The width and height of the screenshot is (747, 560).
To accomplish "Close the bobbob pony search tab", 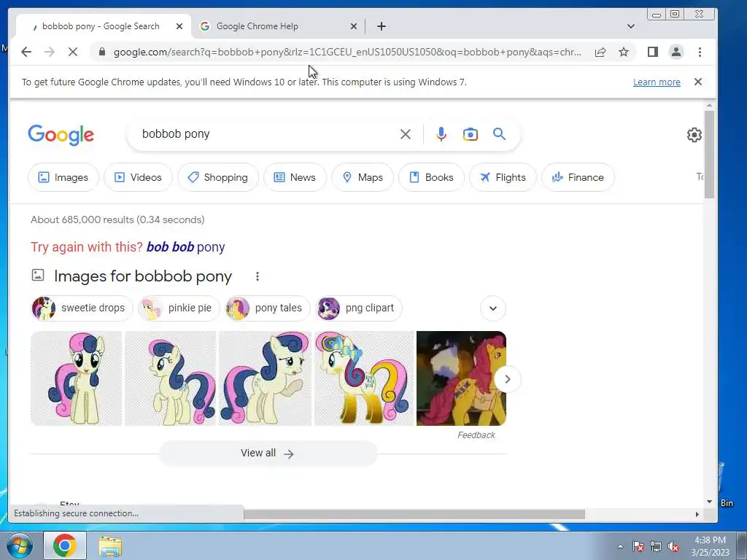I will click(179, 26).
